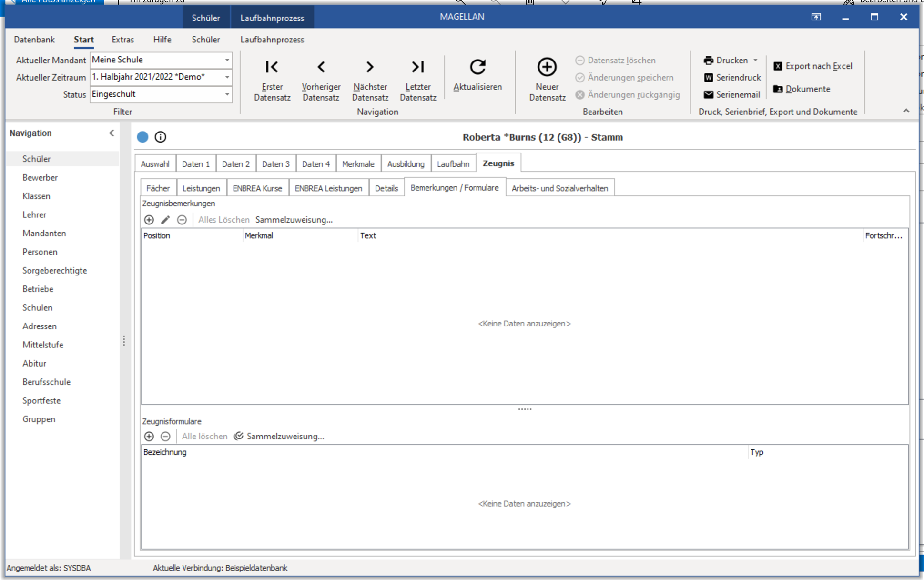This screenshot has height=581, width=924.
Task: Expand the Aktueller Zeitraum dropdown
Action: click(226, 77)
